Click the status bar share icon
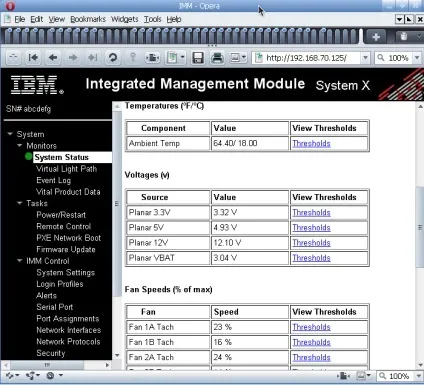This screenshot has height=385, width=424. coord(31,376)
